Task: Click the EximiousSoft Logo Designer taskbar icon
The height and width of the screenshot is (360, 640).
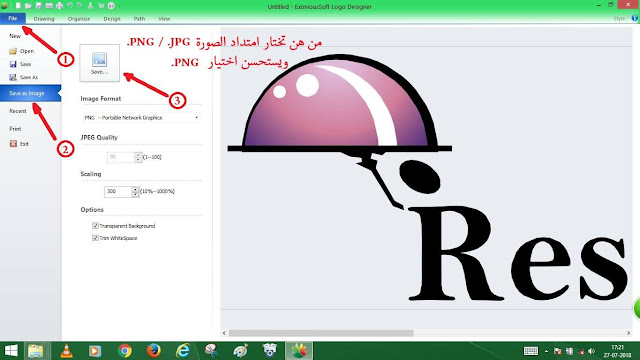Action: 299,351
